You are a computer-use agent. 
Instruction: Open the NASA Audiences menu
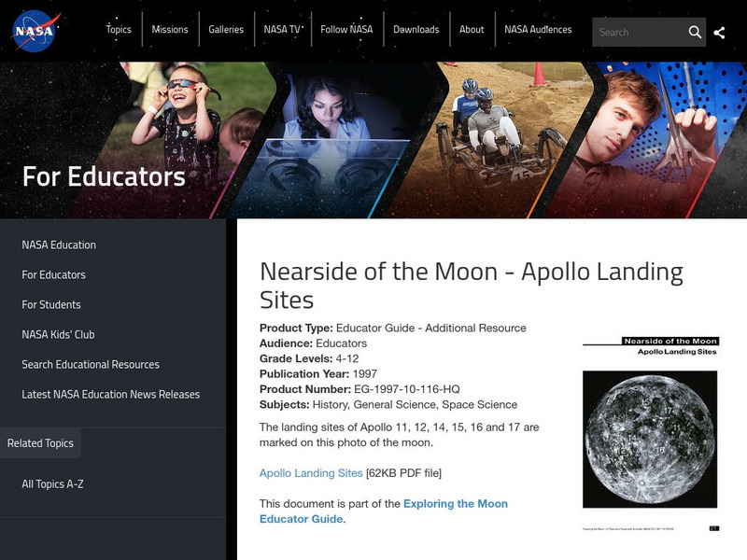click(x=538, y=30)
